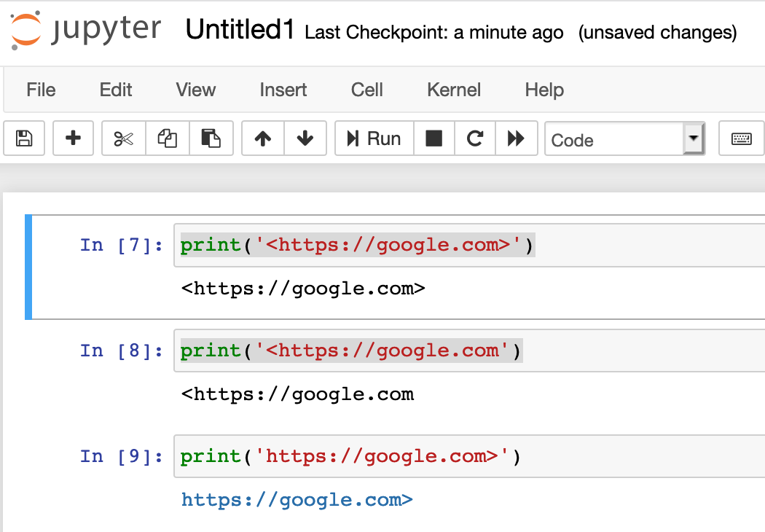Move the selected cell up
765x532 pixels.
262,138
